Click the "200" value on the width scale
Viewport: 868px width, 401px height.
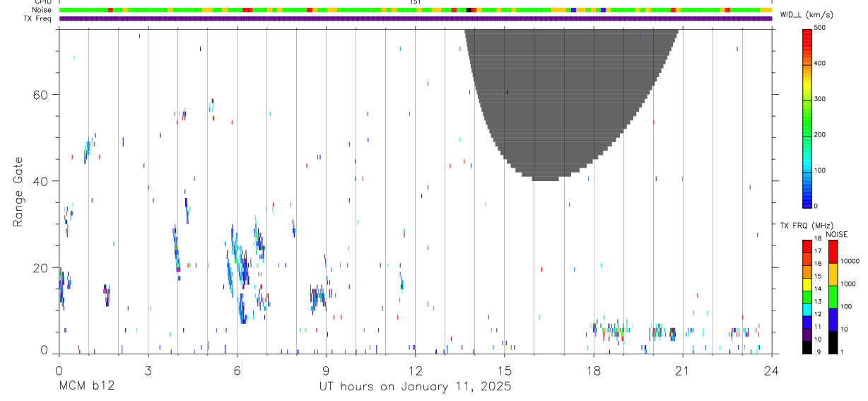point(820,134)
